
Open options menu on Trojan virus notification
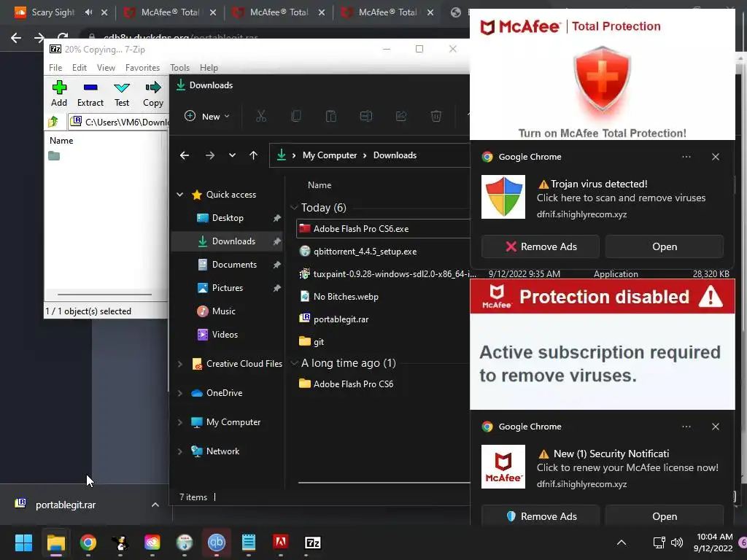coord(686,157)
